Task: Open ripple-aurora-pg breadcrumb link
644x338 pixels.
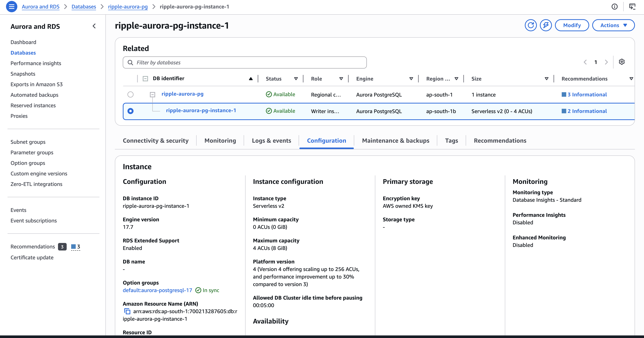Action: [x=128, y=7]
